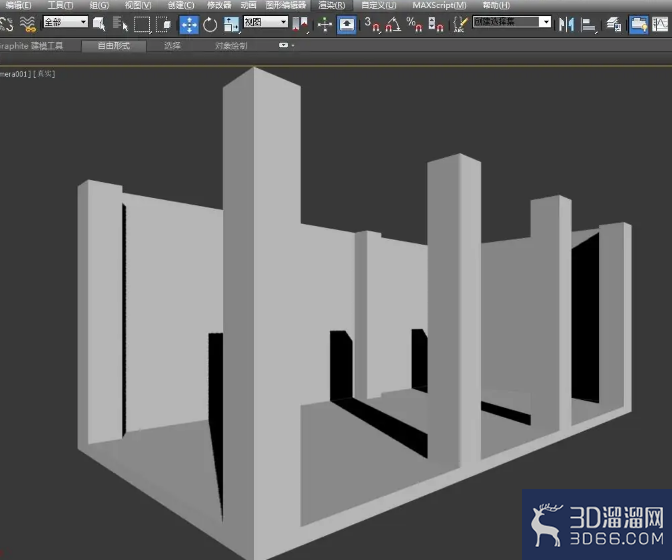Open the 组(G) menu
This screenshot has width=672, height=560.
pos(99,6)
